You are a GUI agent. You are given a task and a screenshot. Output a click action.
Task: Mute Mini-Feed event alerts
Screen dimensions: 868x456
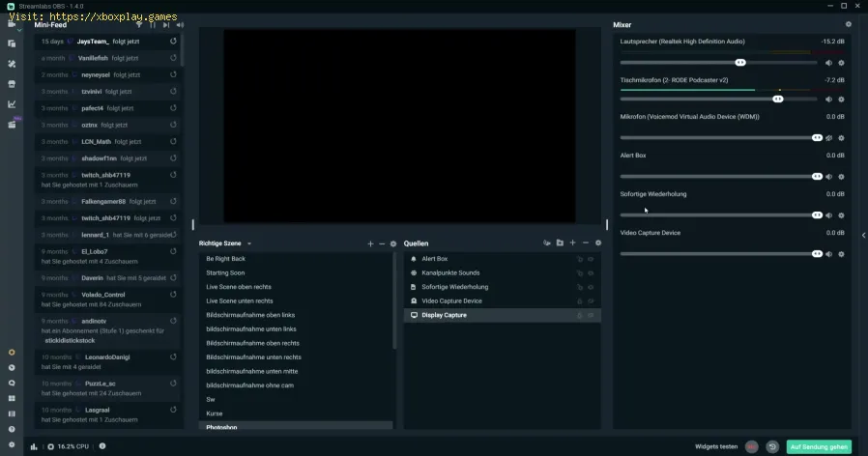[x=180, y=25]
